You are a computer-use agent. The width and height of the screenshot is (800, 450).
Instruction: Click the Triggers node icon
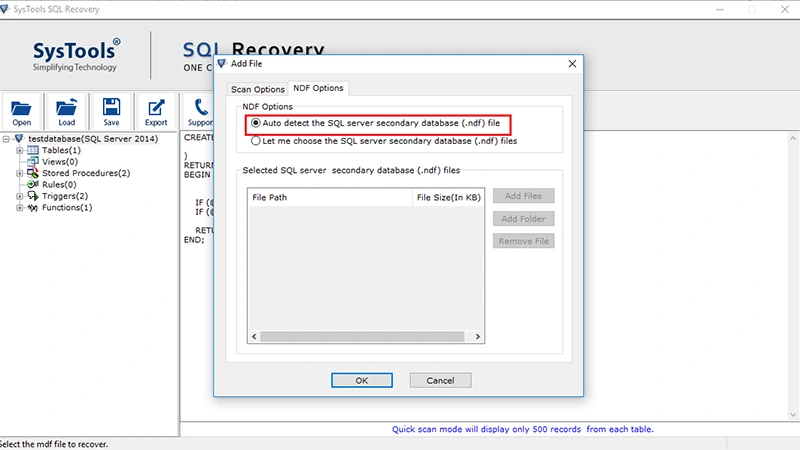33,196
